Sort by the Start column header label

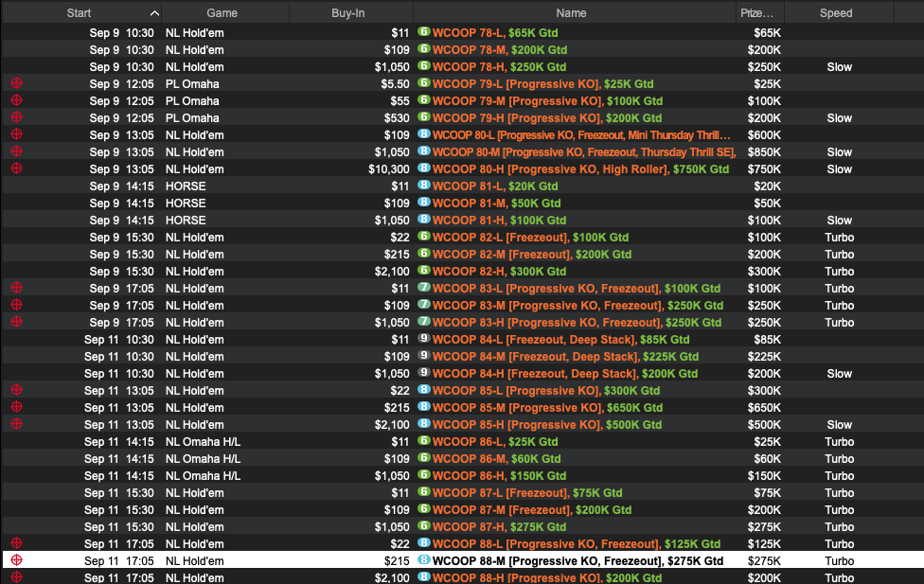point(79,13)
